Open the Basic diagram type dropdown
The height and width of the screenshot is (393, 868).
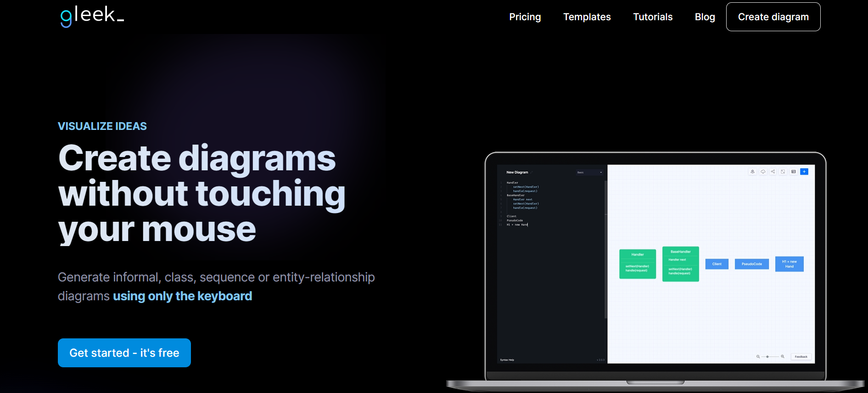[589, 173]
